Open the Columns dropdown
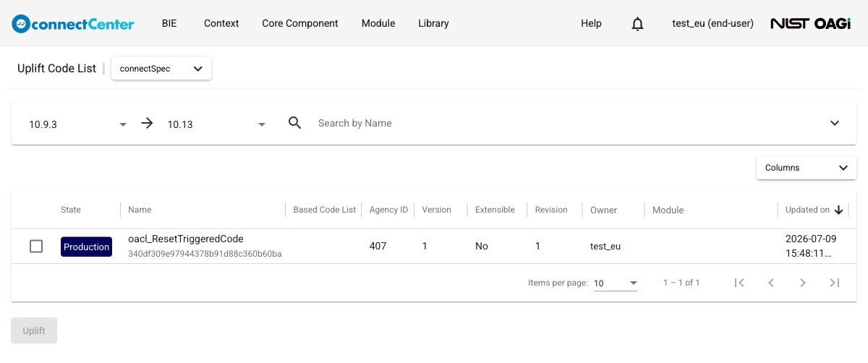This screenshot has height=363, width=868. [x=807, y=168]
